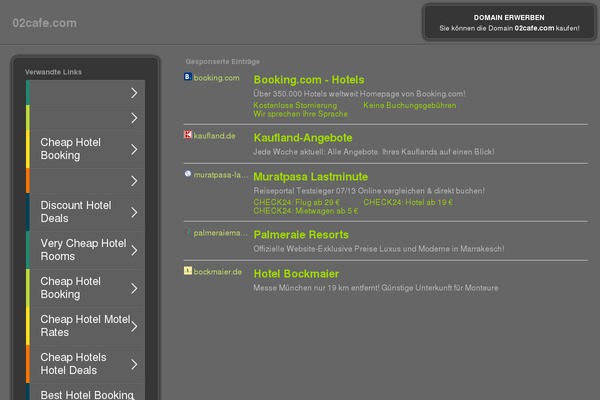Click chevron on the empty teal-striped first row
600x400 pixels.
click(x=134, y=93)
